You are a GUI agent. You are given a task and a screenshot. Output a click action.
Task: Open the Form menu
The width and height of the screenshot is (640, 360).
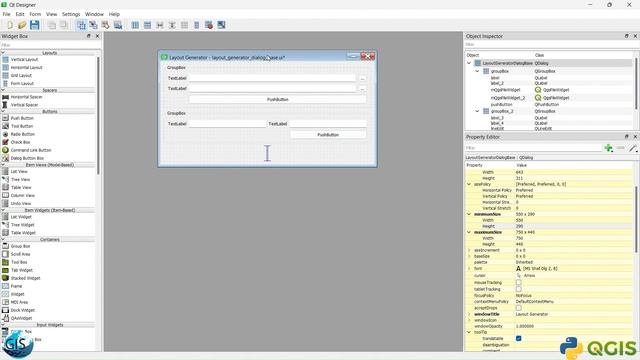(36, 14)
